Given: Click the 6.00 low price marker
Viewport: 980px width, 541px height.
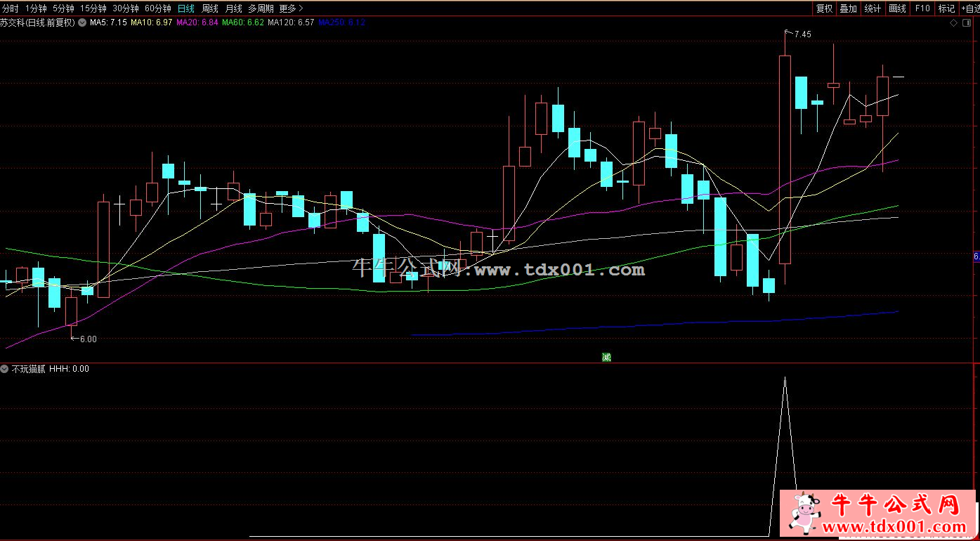Looking at the screenshot, I should [x=88, y=339].
